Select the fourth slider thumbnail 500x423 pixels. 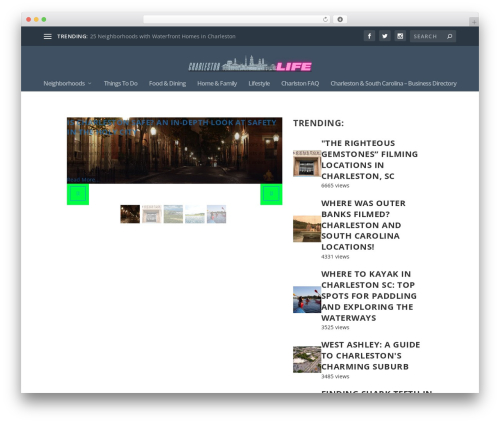click(x=195, y=214)
